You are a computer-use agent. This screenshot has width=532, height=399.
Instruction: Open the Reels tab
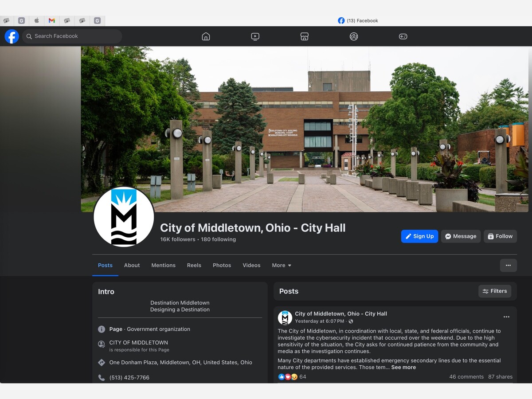(x=194, y=265)
